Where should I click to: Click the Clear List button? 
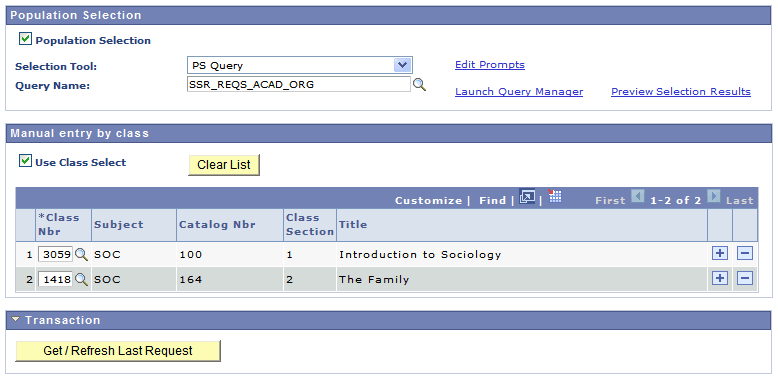tap(224, 165)
